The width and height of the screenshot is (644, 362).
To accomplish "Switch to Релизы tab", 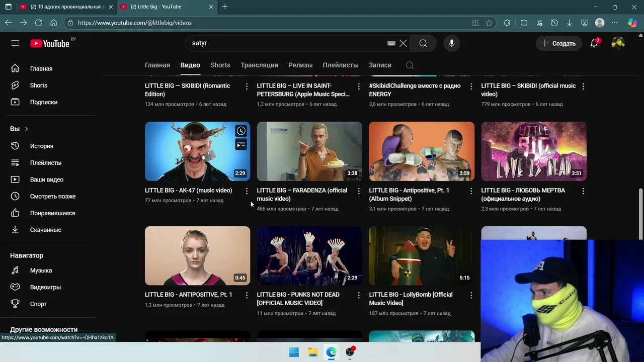I will pyautogui.click(x=300, y=65).
